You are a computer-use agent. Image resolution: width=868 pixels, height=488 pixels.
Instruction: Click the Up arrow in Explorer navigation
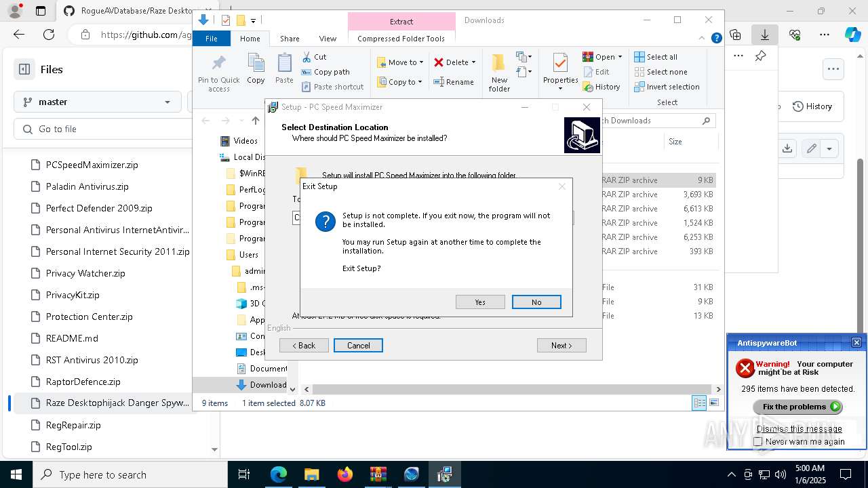point(255,121)
